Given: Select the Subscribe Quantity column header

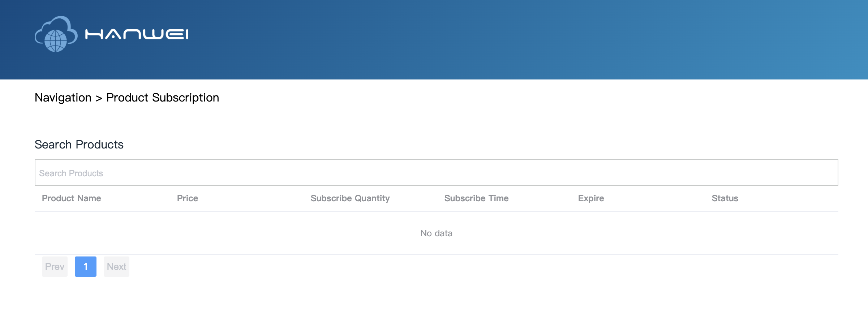Looking at the screenshot, I should [x=350, y=198].
